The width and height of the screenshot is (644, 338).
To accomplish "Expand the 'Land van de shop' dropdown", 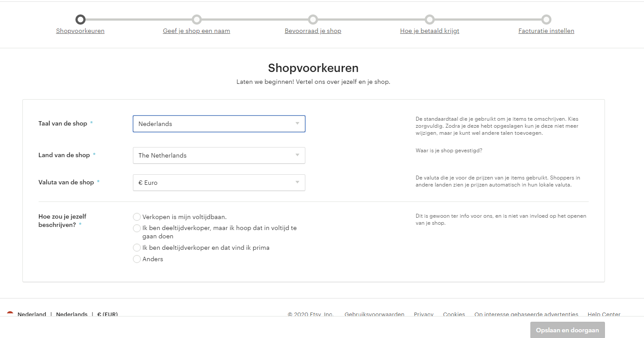I will (x=219, y=155).
